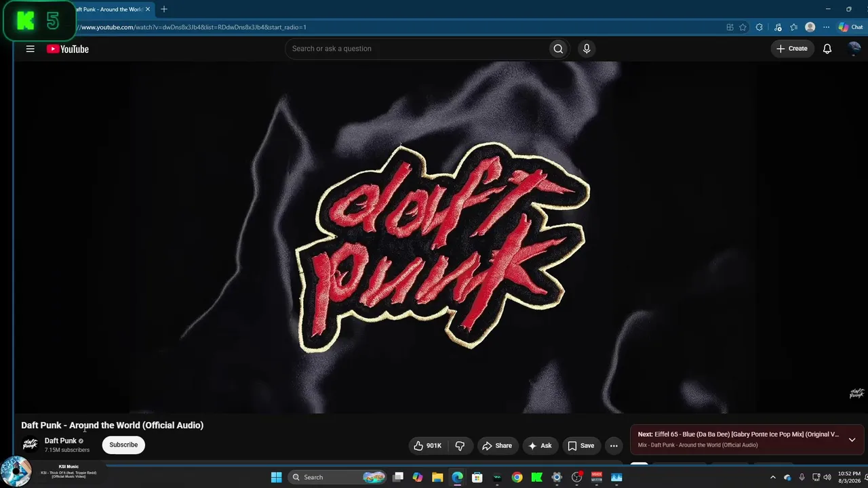
Task: Open the system clock showing 10:52 PM
Action: 849,477
